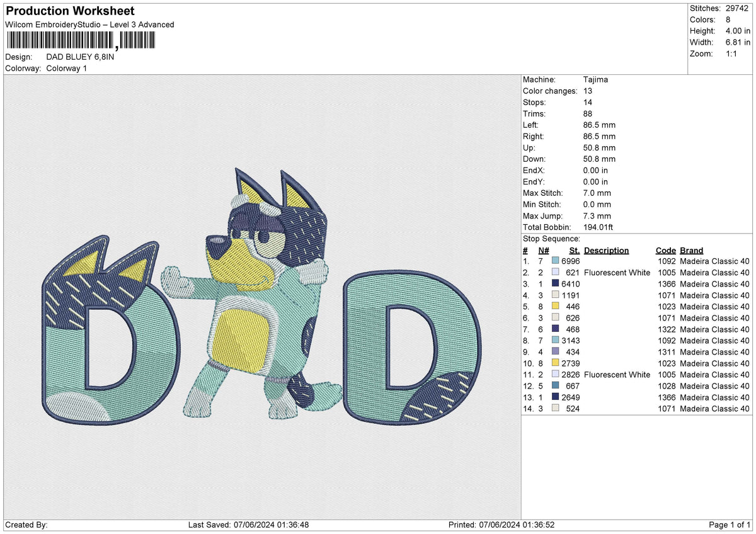Click 'Wilcom EmbroideryStudio – Level 3 Advanced' text
Screen dimensions: 756x534
tap(89, 25)
